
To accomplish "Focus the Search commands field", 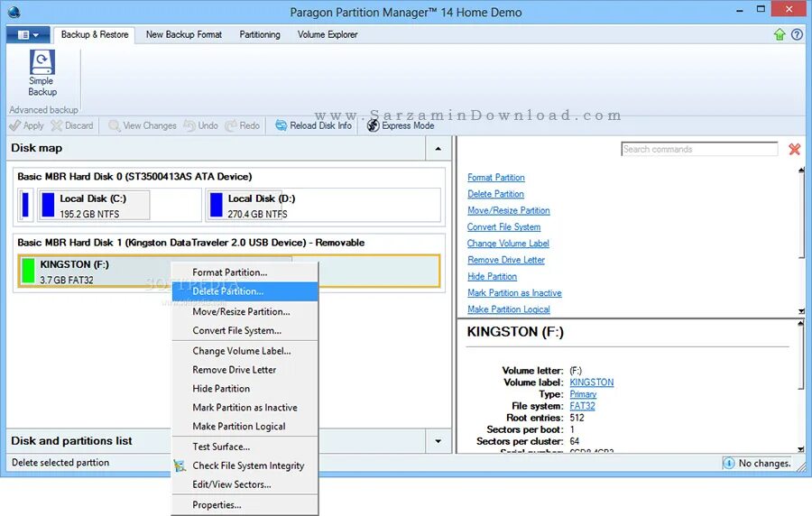I will 699,149.
